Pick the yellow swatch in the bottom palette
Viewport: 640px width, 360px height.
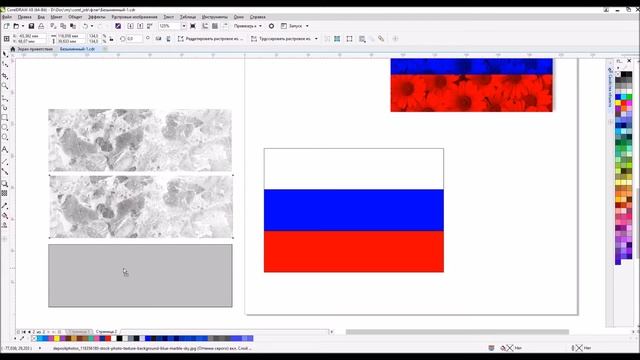(x=57, y=338)
